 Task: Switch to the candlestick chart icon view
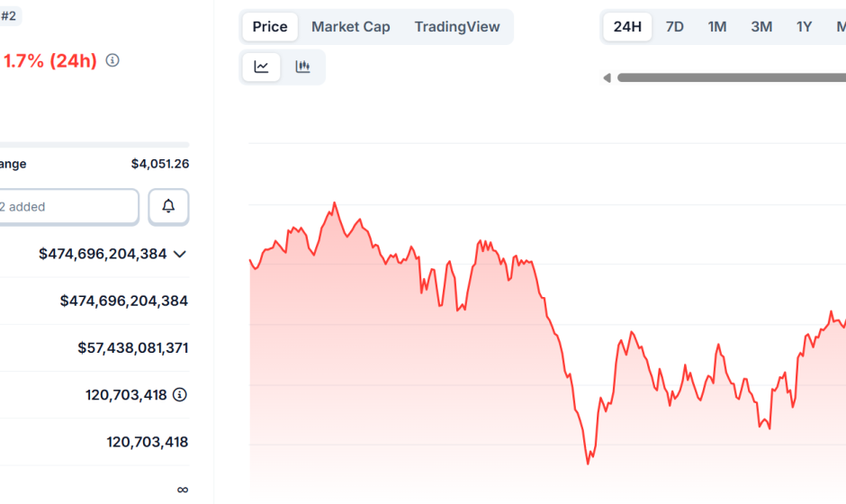(x=302, y=67)
